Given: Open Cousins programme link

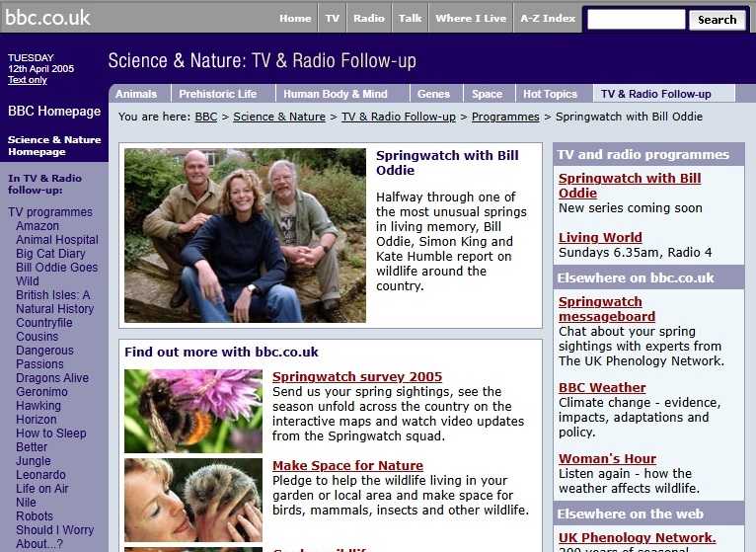Looking at the screenshot, I should (x=38, y=337).
